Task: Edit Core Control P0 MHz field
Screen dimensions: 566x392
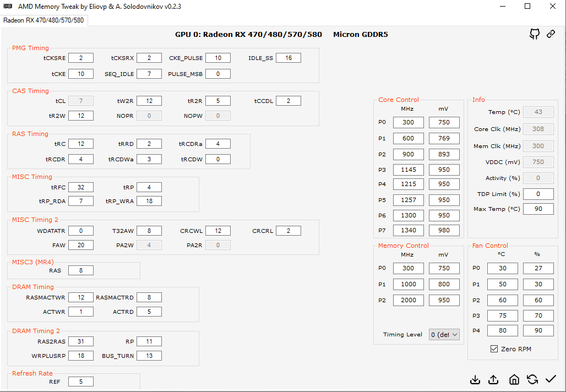Action: pyautogui.click(x=408, y=122)
